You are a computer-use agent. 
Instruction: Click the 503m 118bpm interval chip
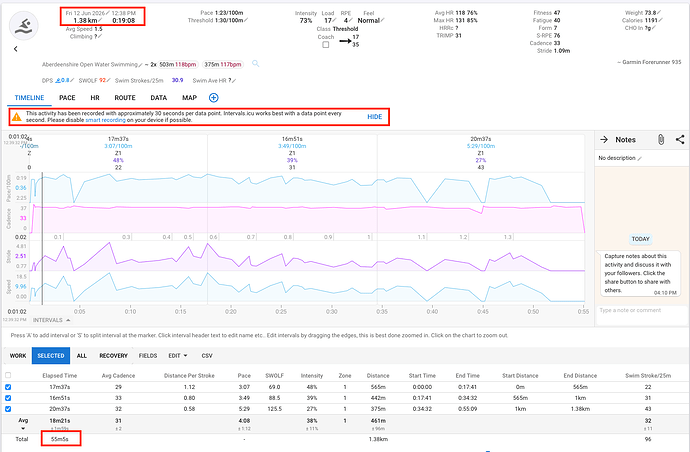click(178, 64)
